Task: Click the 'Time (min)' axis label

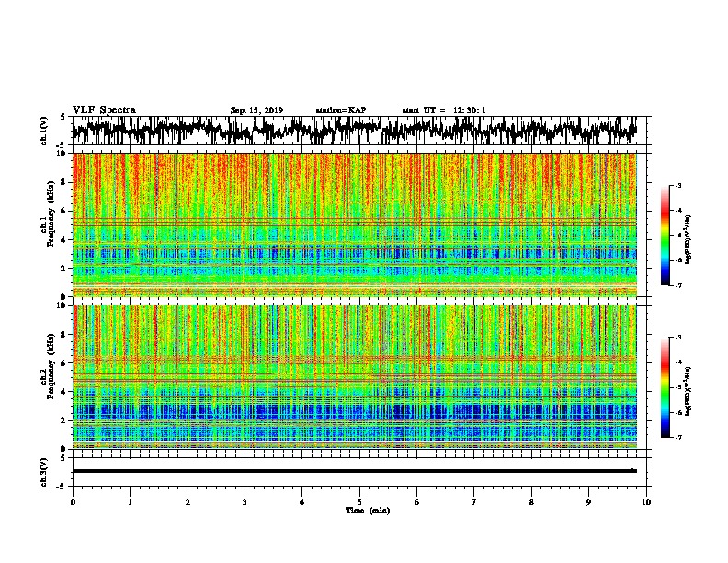Action: 368,511
